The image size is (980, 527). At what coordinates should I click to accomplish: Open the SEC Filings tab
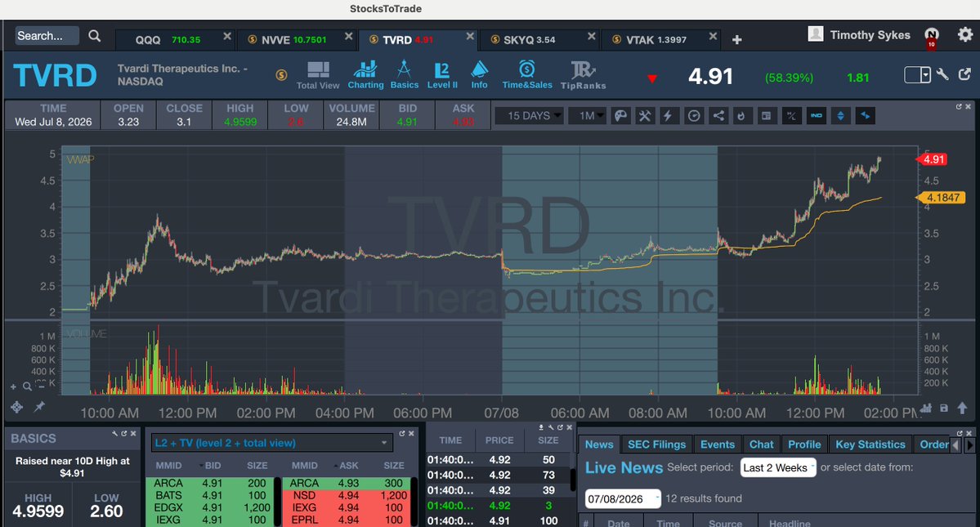[656, 444]
